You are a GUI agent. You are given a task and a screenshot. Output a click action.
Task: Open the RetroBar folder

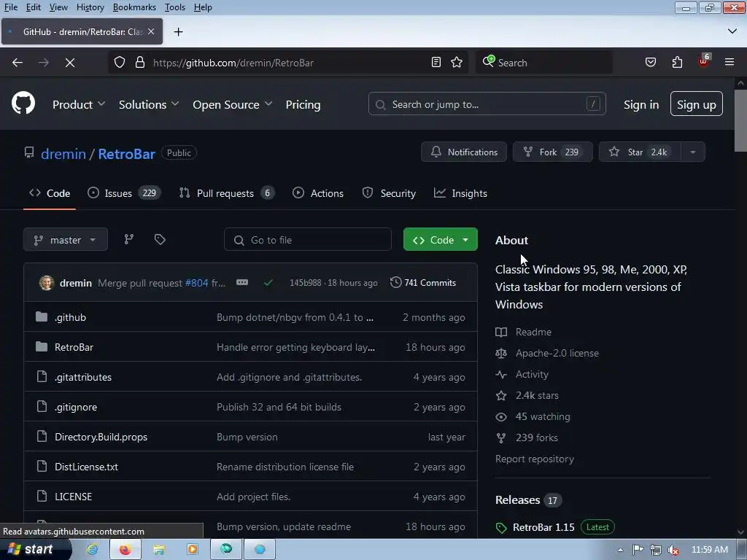tap(74, 347)
